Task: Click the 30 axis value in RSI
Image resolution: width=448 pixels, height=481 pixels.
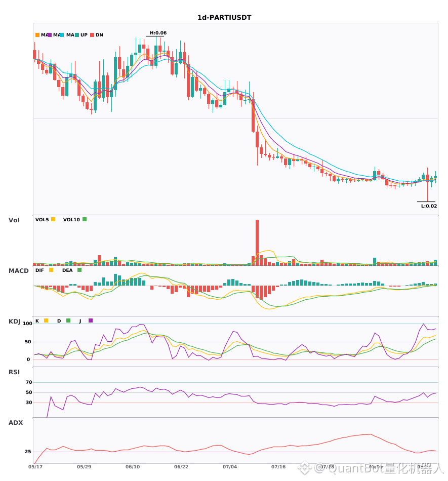Action: pyautogui.click(x=29, y=403)
